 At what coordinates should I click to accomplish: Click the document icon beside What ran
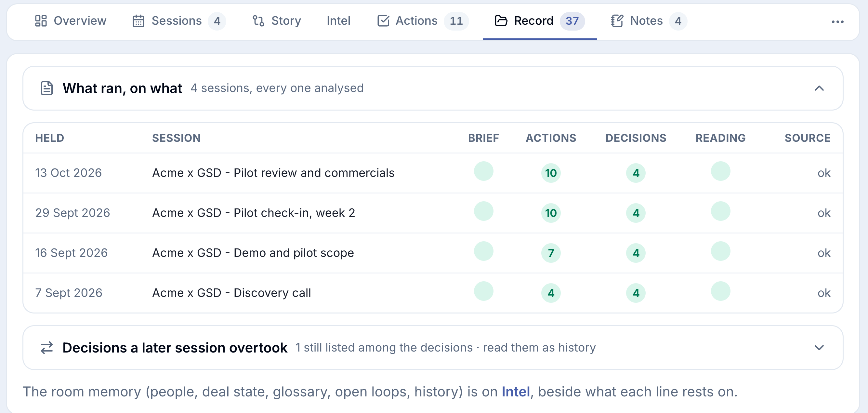tap(47, 88)
